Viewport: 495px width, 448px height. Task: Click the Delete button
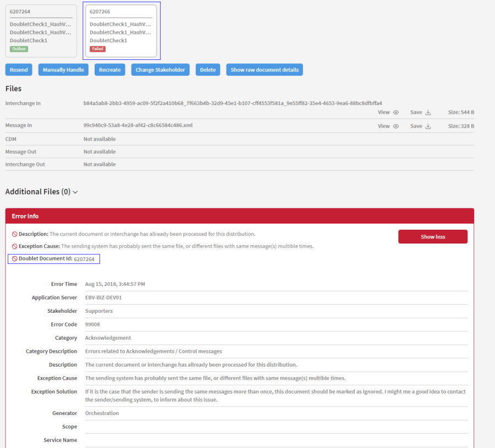(207, 70)
